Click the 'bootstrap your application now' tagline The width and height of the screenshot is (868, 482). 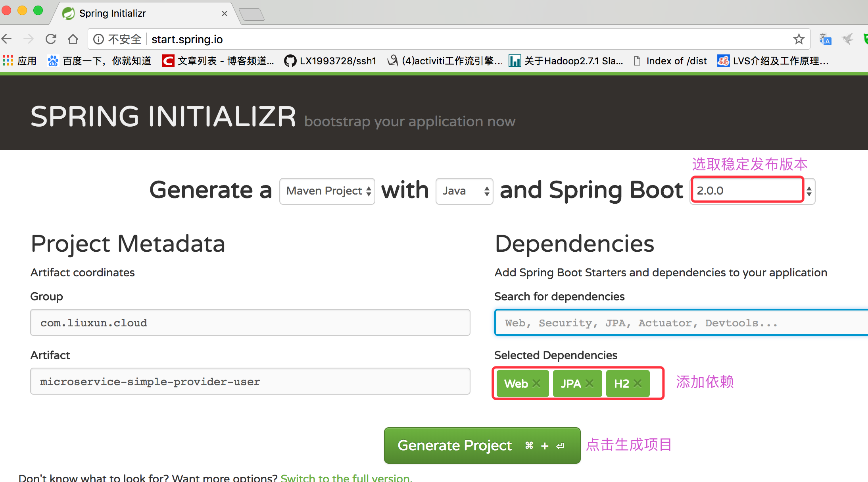410,121
